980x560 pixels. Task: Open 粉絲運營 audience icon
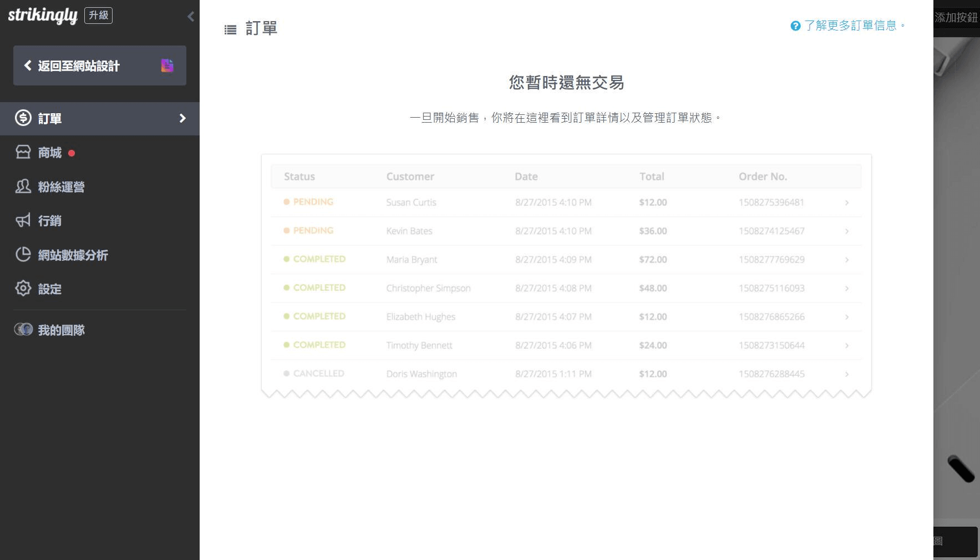(23, 187)
